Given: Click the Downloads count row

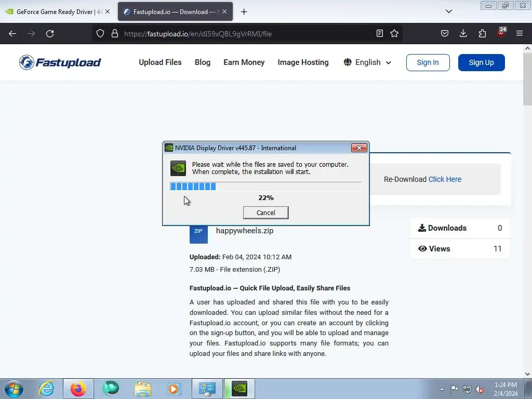Looking at the screenshot, I should click(460, 228).
